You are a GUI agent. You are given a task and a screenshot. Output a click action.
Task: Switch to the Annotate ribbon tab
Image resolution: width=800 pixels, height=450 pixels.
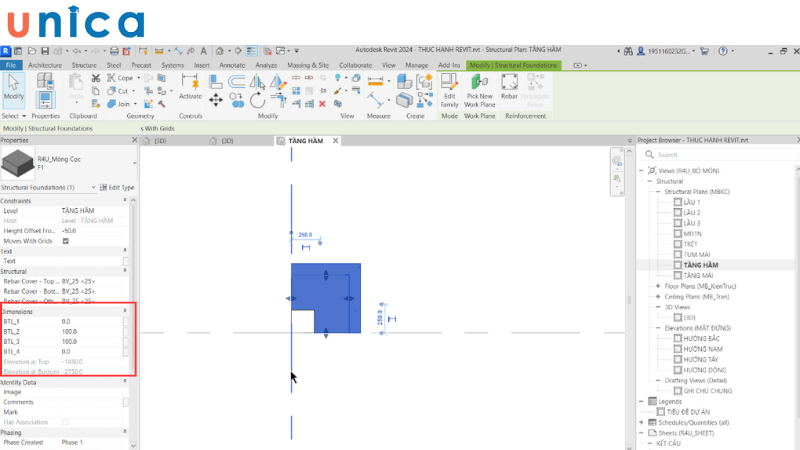(x=232, y=65)
